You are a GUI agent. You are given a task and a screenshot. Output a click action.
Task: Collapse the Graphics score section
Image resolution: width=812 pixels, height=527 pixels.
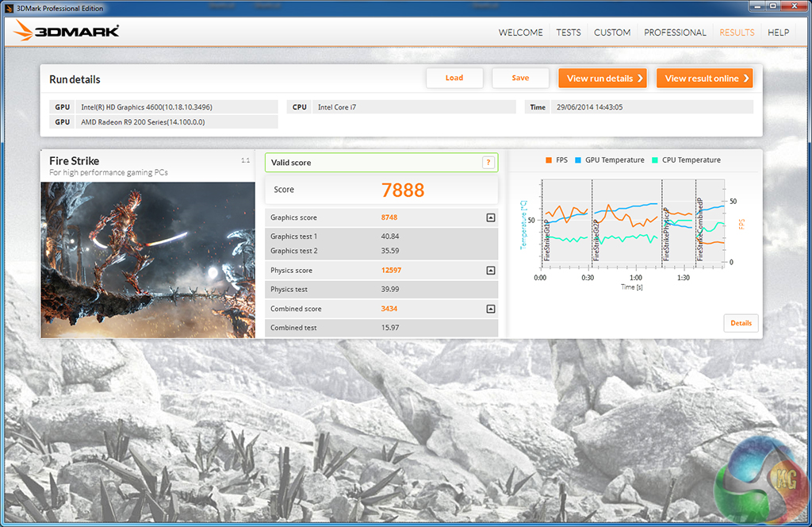coord(490,217)
